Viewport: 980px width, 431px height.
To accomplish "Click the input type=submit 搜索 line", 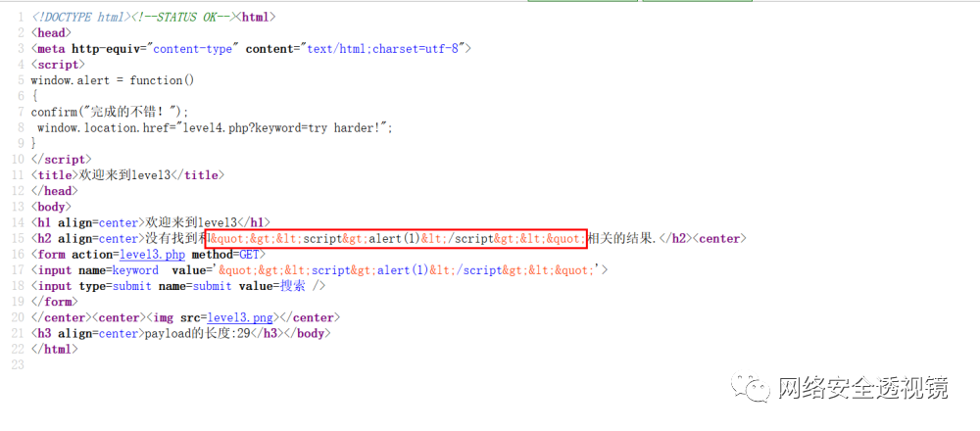I will point(178,286).
